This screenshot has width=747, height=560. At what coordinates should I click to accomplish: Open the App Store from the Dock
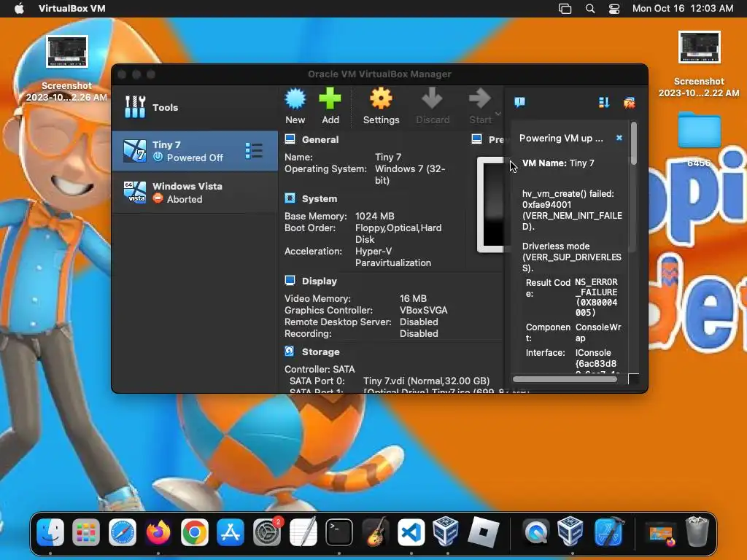tap(231, 532)
